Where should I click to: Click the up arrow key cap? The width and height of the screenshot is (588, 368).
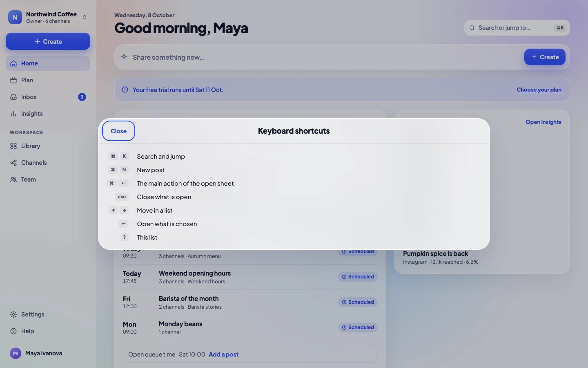[114, 210]
